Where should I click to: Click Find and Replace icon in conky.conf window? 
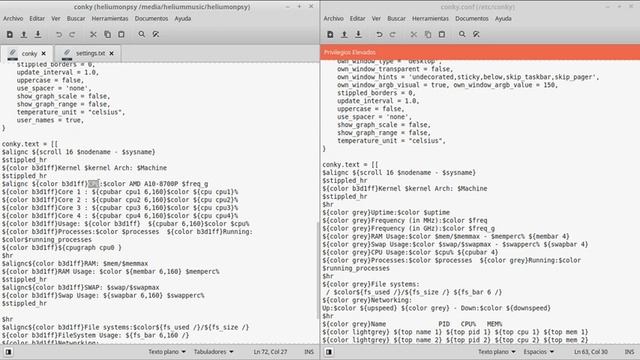coord(476,35)
